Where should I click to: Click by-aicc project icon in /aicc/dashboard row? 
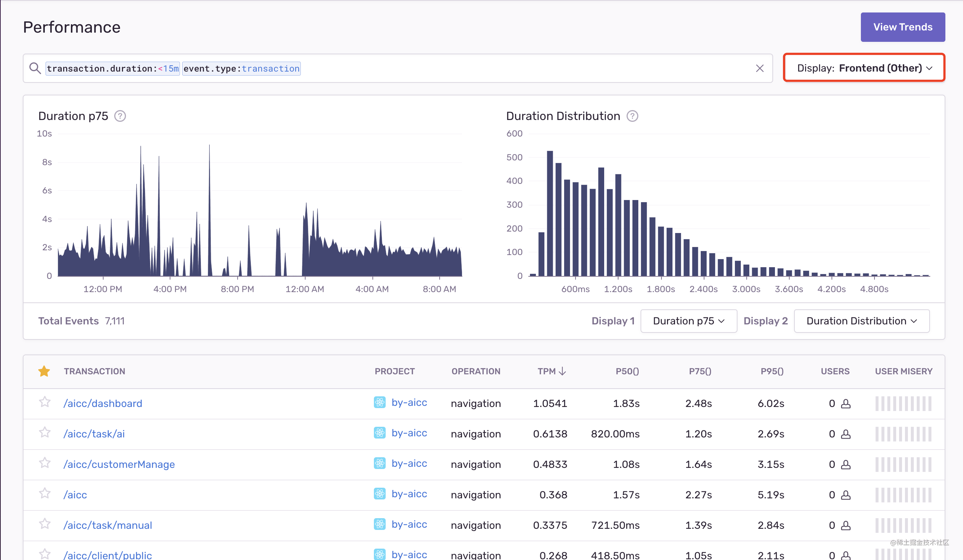pyautogui.click(x=379, y=402)
